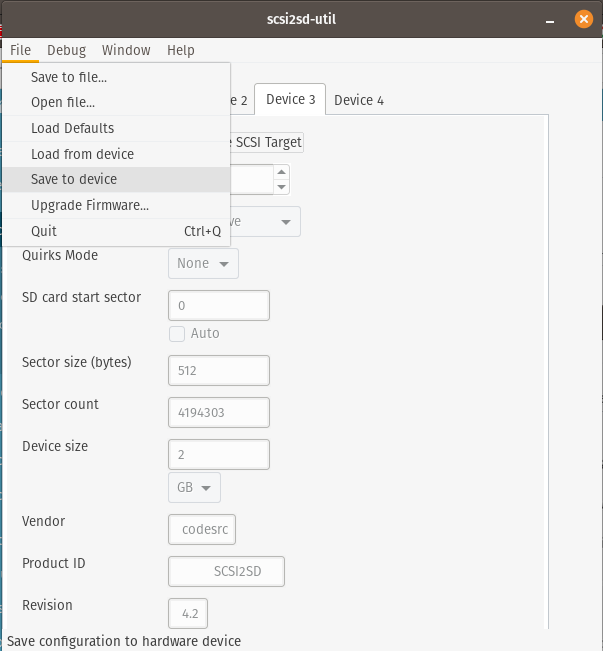Viewport: 603px width, 651px height.
Task: Open the Help menu
Action: click(181, 50)
